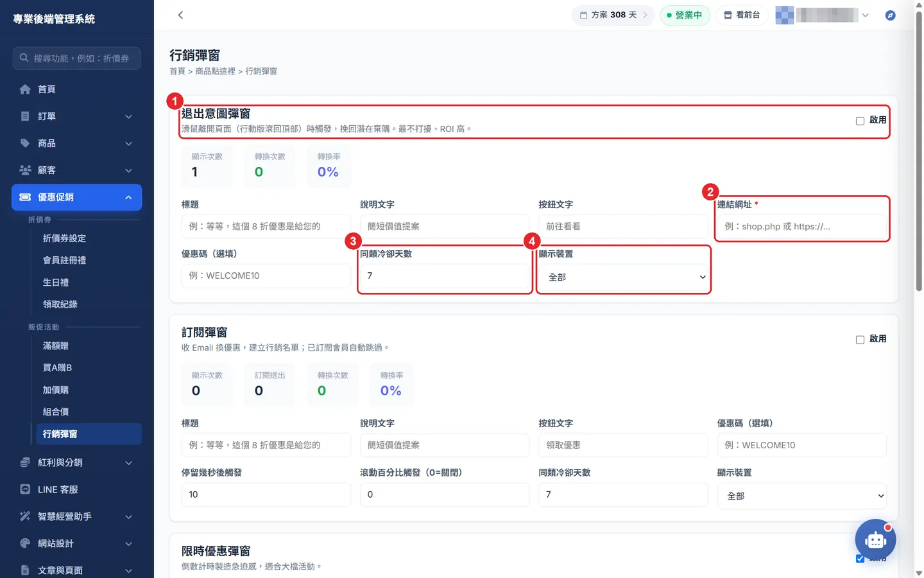This screenshot has width=924, height=578.
Task: Open 生日禮 in sidebar
Action: 56,283
